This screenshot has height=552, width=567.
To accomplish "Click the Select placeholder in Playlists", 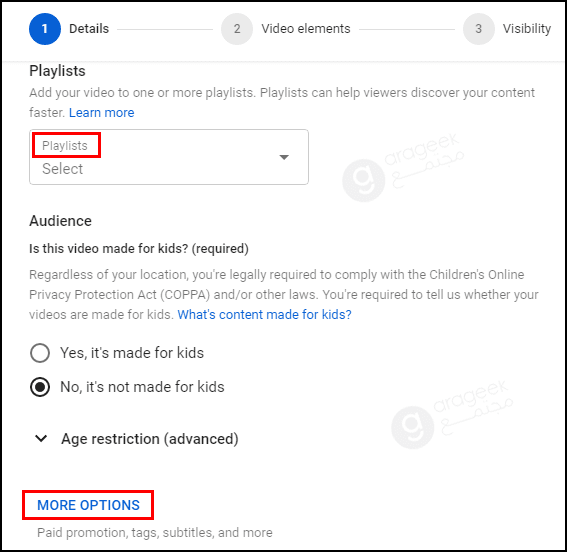I will pyautogui.click(x=63, y=169).
